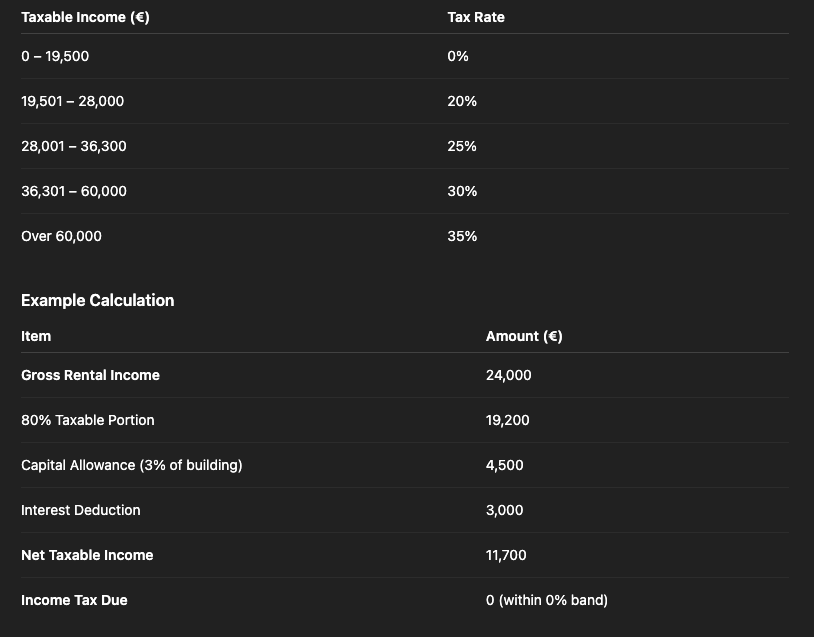Select the Gross Rental Income row label
The height and width of the screenshot is (637, 814).
tap(90, 375)
